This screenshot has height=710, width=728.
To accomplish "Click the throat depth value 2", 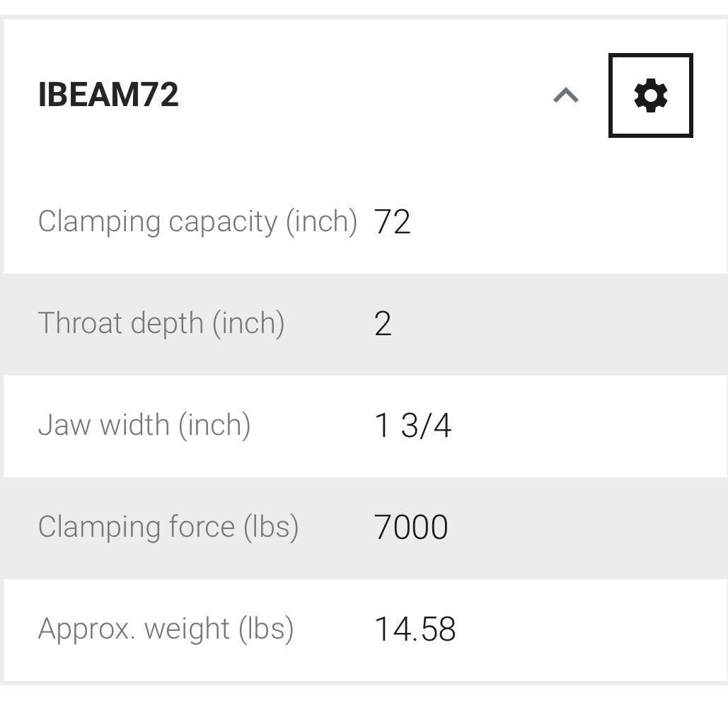I will pos(383,325).
